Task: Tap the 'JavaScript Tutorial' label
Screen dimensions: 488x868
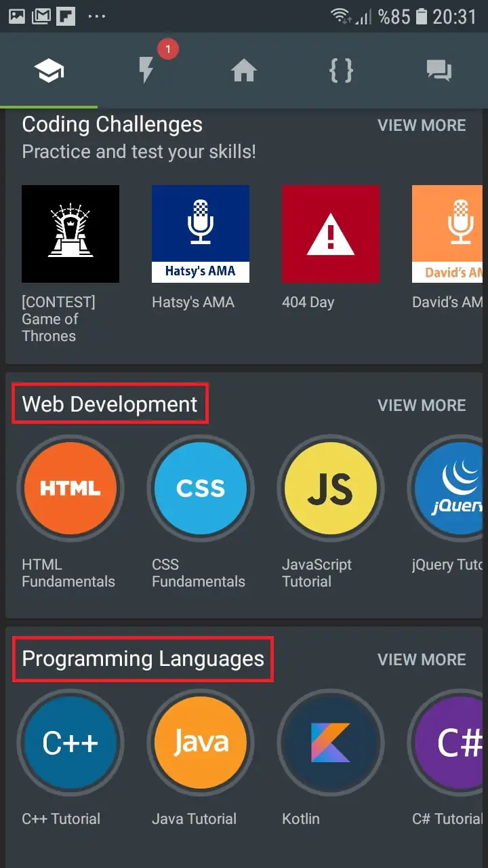Action: click(x=317, y=573)
